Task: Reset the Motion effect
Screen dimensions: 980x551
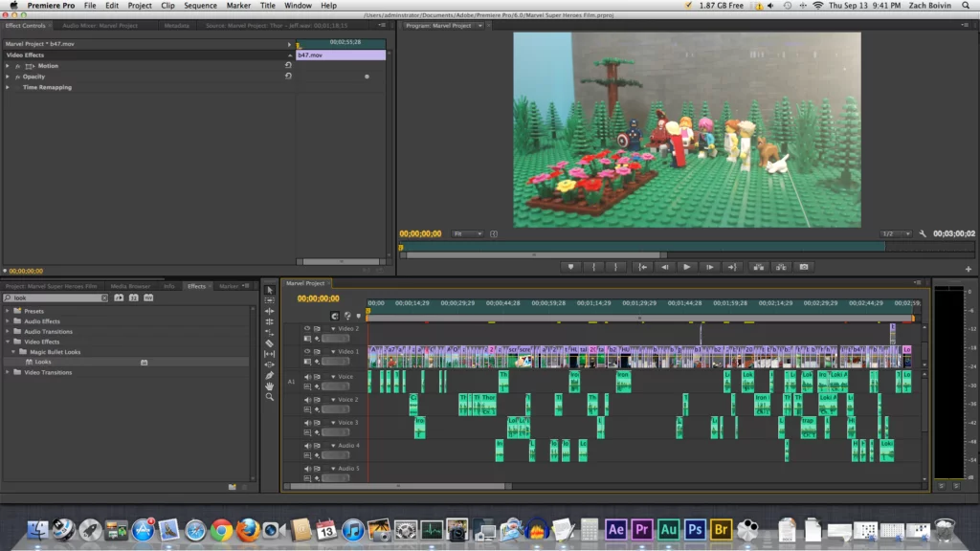Action: tap(288, 65)
